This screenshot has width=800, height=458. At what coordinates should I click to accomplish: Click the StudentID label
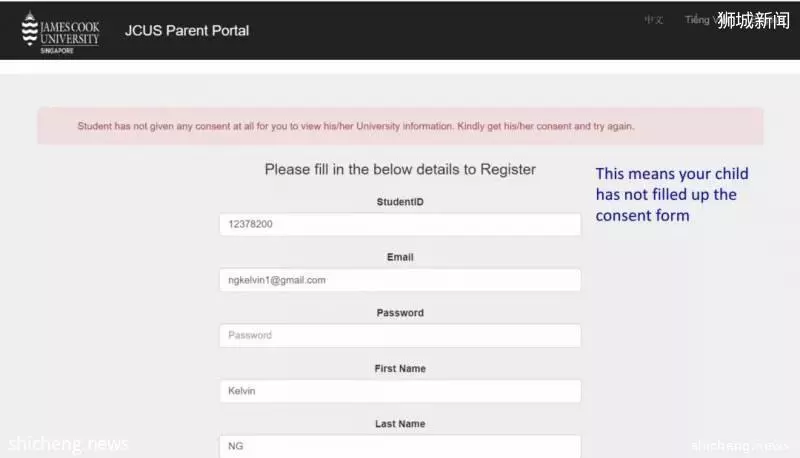pos(400,202)
